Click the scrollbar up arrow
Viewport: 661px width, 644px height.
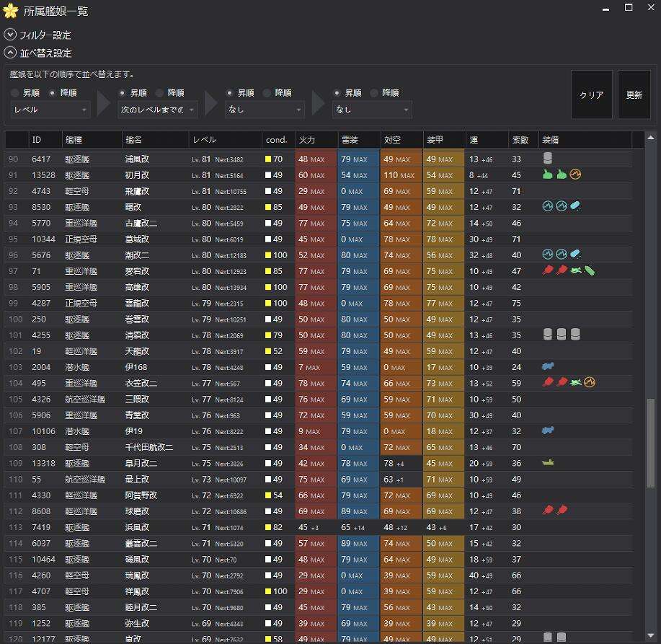click(651, 138)
